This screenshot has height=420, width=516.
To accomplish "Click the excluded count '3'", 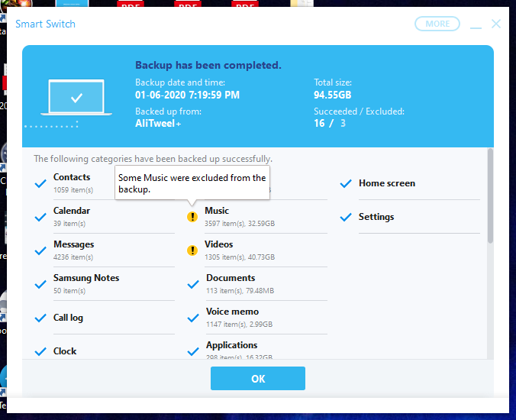I will click(x=343, y=123).
